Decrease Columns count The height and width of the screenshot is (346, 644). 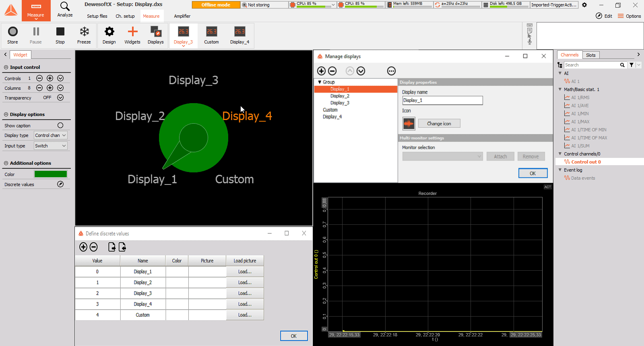point(39,88)
